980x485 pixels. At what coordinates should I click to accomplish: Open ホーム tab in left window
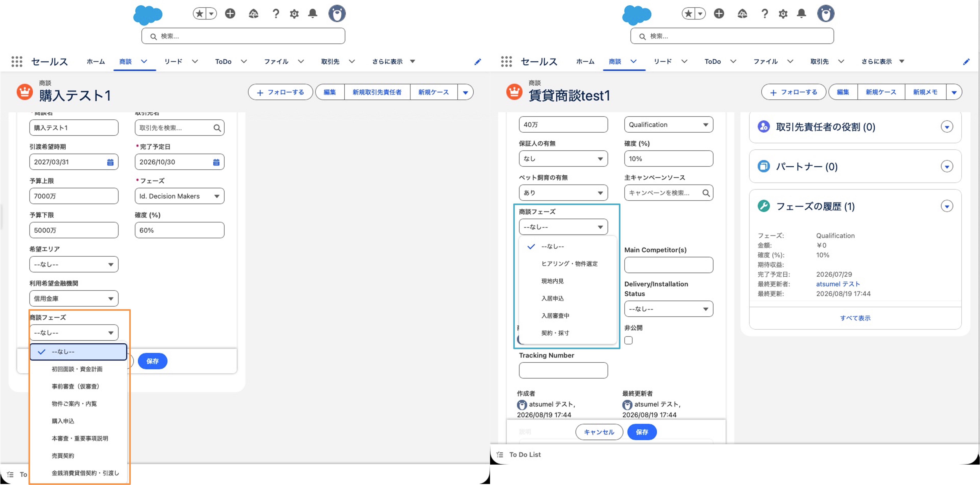tap(95, 62)
